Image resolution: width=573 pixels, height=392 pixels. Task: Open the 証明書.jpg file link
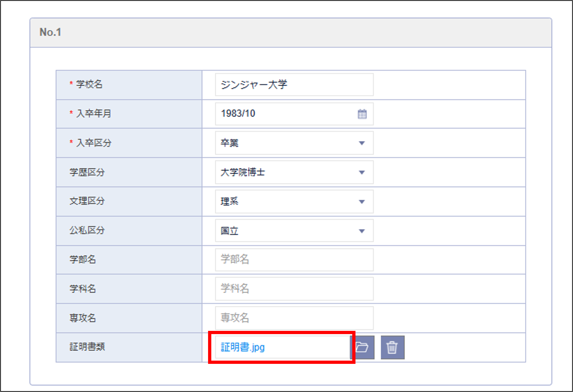pyautogui.click(x=243, y=347)
